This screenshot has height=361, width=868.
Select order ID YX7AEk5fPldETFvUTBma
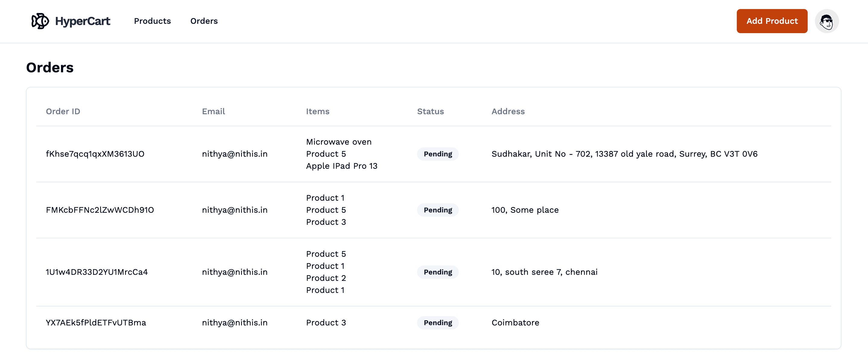pyautogui.click(x=96, y=322)
